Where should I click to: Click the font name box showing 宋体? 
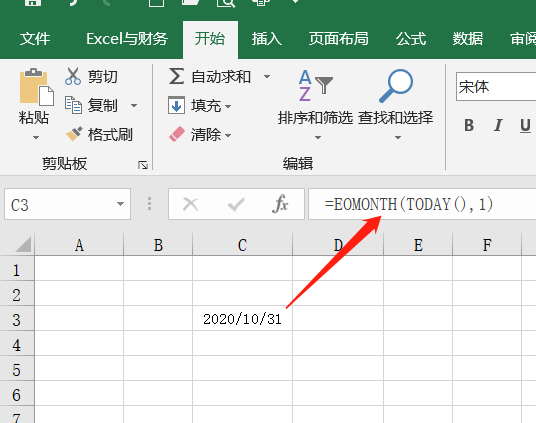pos(496,87)
